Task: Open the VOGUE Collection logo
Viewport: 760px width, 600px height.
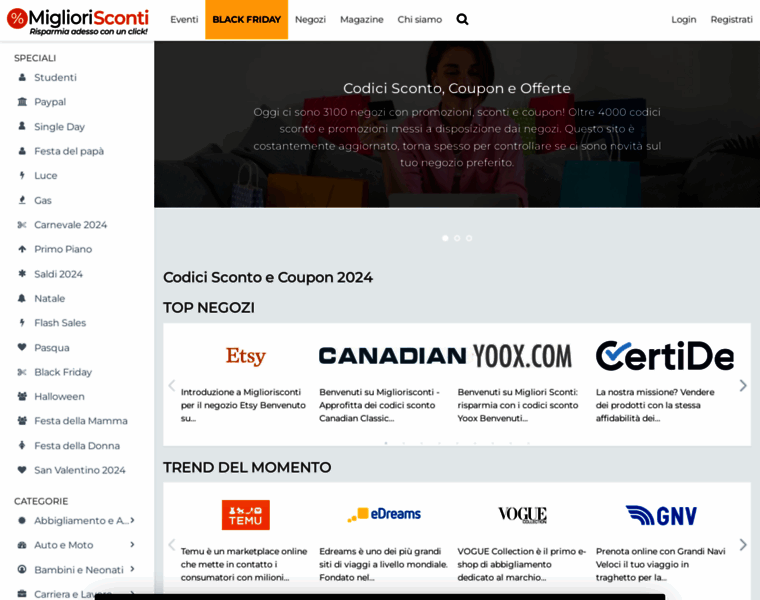Action: point(522,515)
